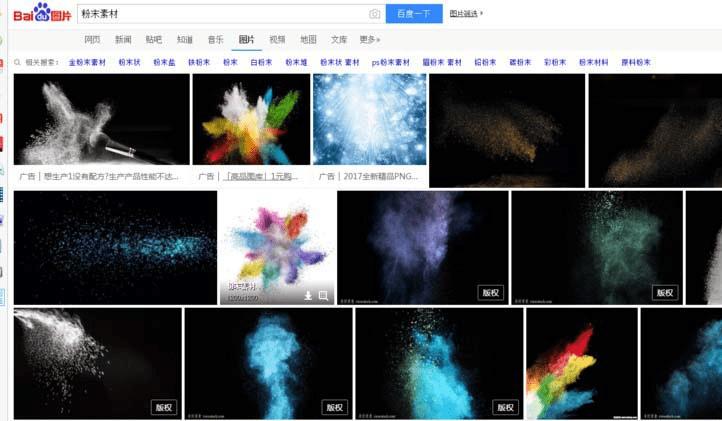Click 版权 badge on white spray powder image

click(164, 407)
